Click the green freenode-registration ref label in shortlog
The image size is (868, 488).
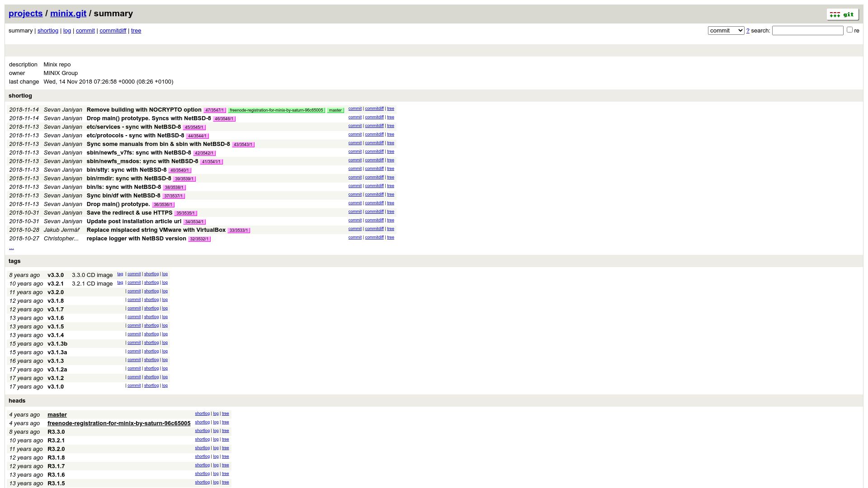point(277,110)
